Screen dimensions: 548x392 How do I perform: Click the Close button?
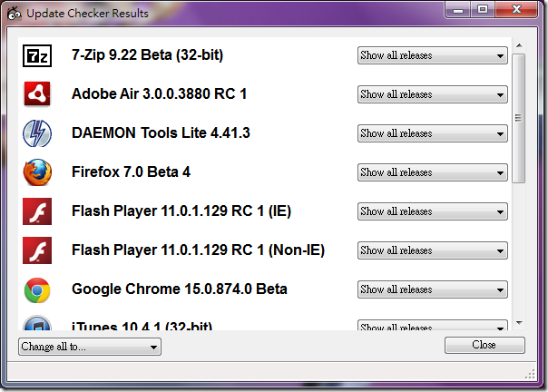point(484,345)
